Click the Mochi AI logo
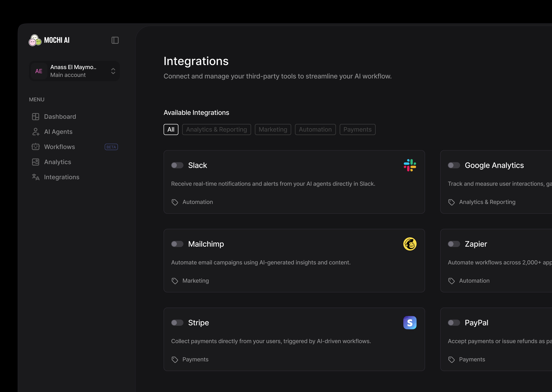Image resolution: width=552 pixels, height=392 pixels. pyautogui.click(x=35, y=40)
